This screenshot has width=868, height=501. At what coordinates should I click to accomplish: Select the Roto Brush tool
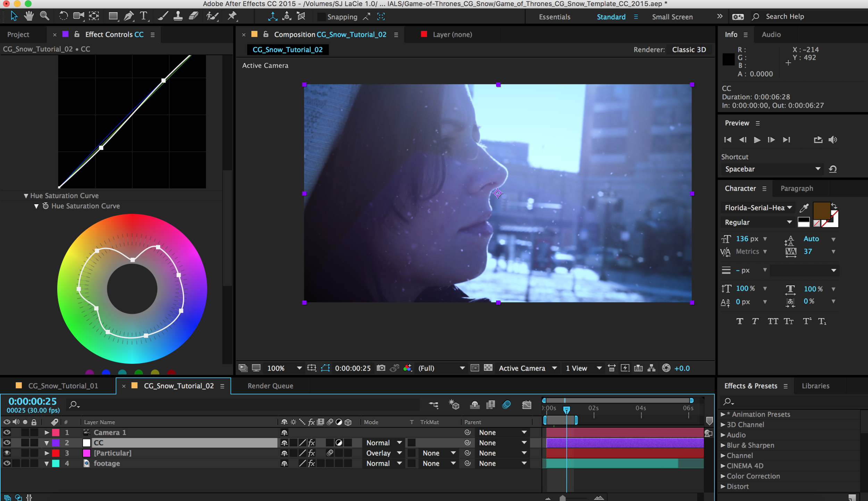point(212,16)
